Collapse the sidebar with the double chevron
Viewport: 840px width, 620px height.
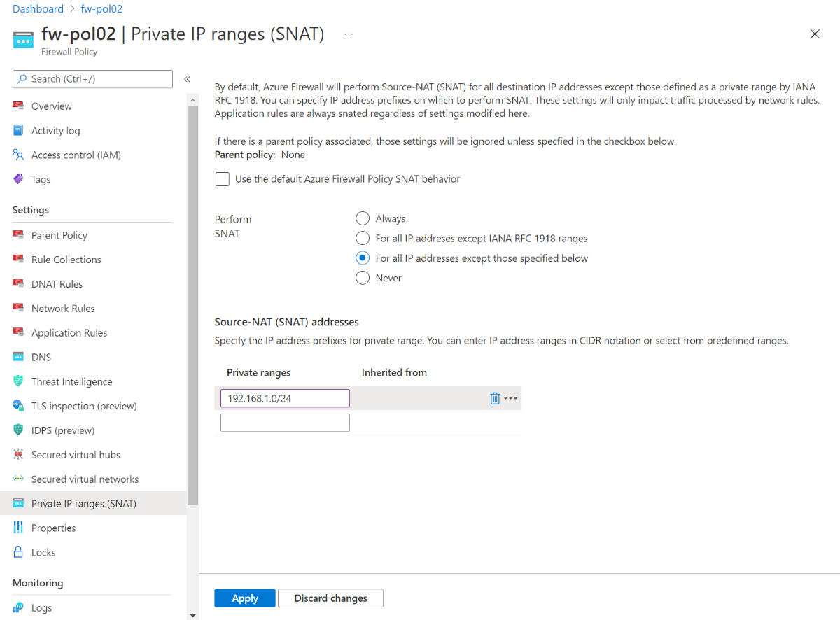point(187,79)
